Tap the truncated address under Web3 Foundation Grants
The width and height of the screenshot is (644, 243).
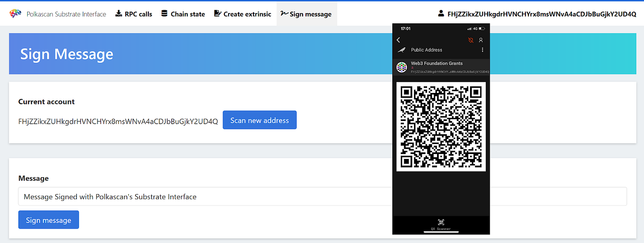pos(450,71)
